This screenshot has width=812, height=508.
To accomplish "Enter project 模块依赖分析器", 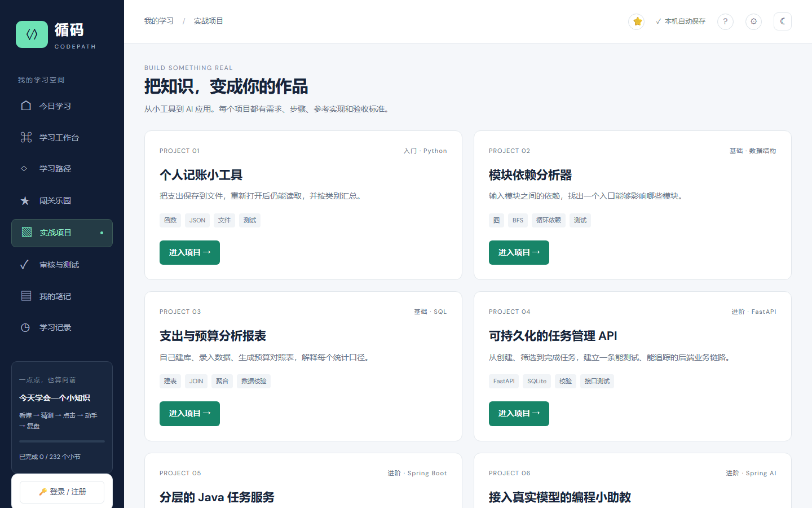I will pyautogui.click(x=519, y=252).
